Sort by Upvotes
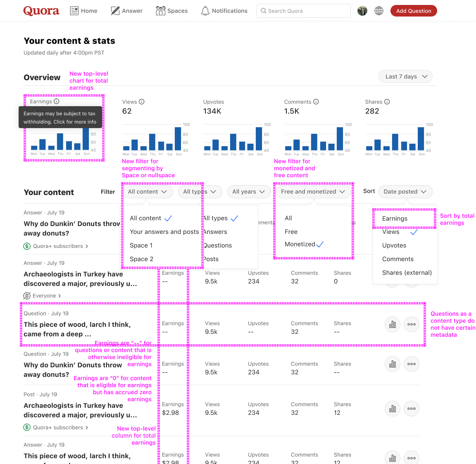Viewport: 476px width, 464px height. pos(394,245)
